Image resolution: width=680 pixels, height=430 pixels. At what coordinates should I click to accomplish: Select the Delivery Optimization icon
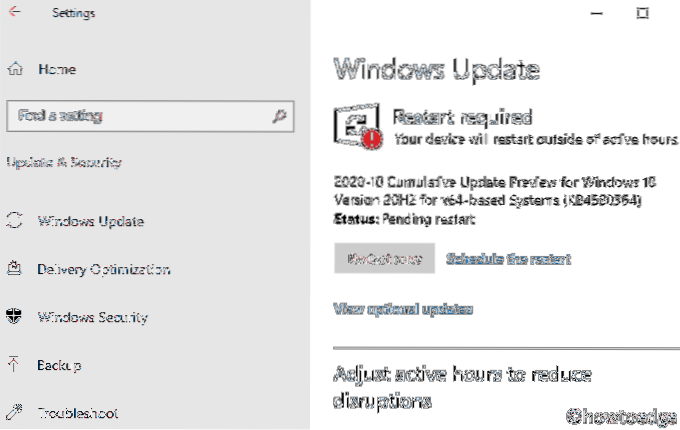point(14,269)
